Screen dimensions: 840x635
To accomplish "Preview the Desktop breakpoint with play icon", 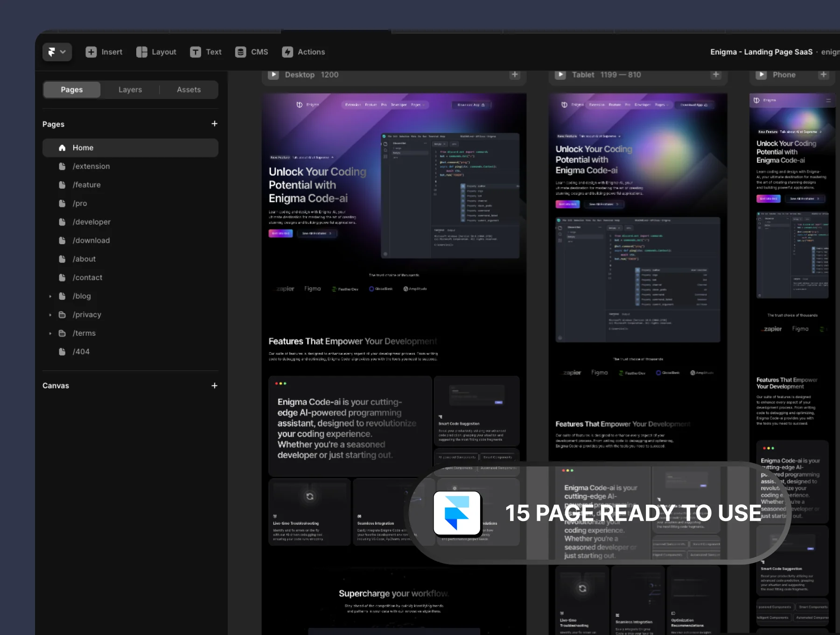I will (x=273, y=75).
